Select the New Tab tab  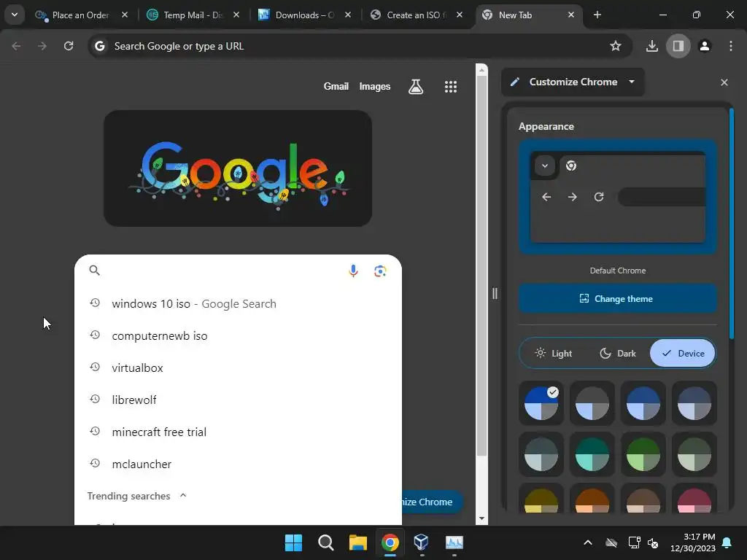click(528, 15)
